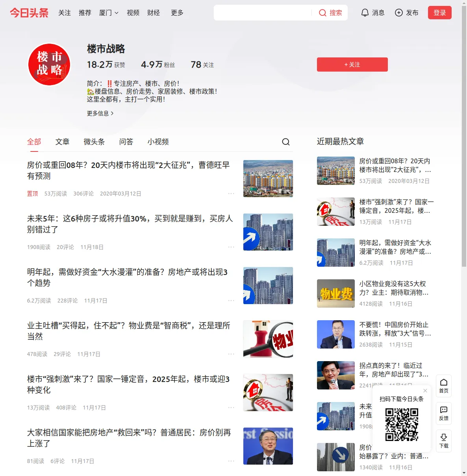
Task: Click the QR code image
Action: 402,424
